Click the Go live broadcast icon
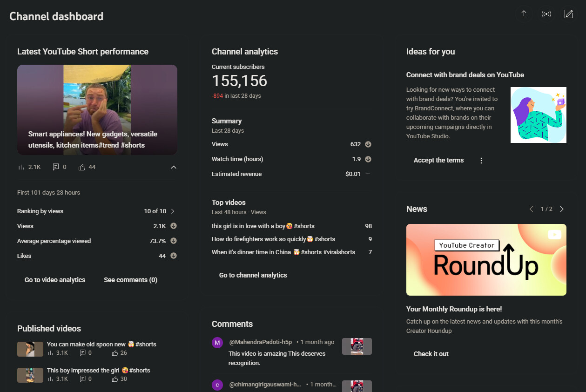This screenshot has height=392, width=586. pos(546,14)
